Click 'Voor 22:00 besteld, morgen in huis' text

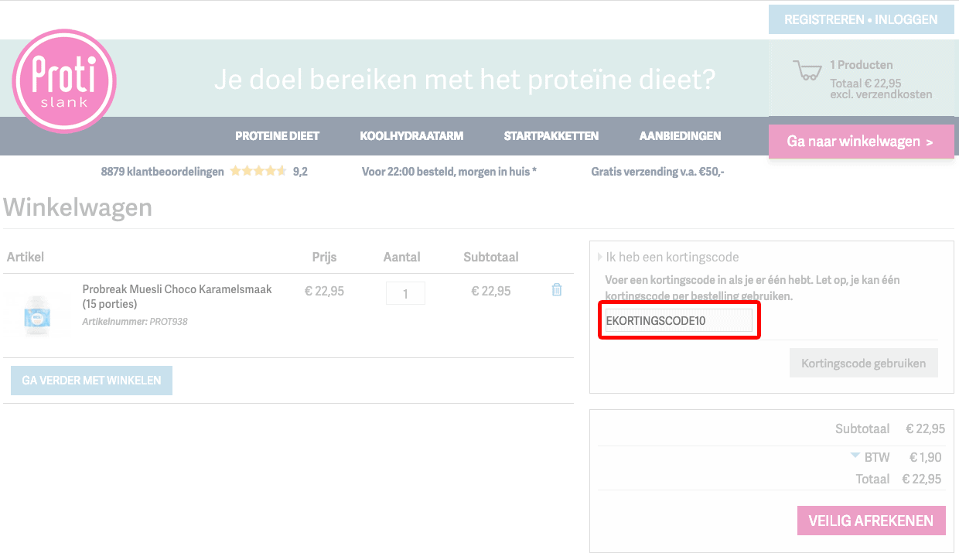pyautogui.click(x=449, y=172)
